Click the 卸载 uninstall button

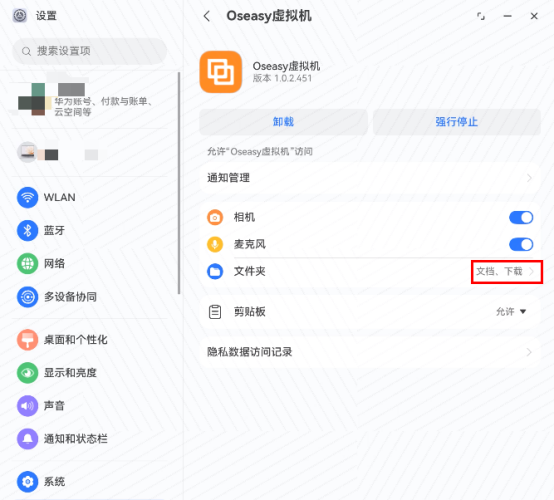[283, 122]
